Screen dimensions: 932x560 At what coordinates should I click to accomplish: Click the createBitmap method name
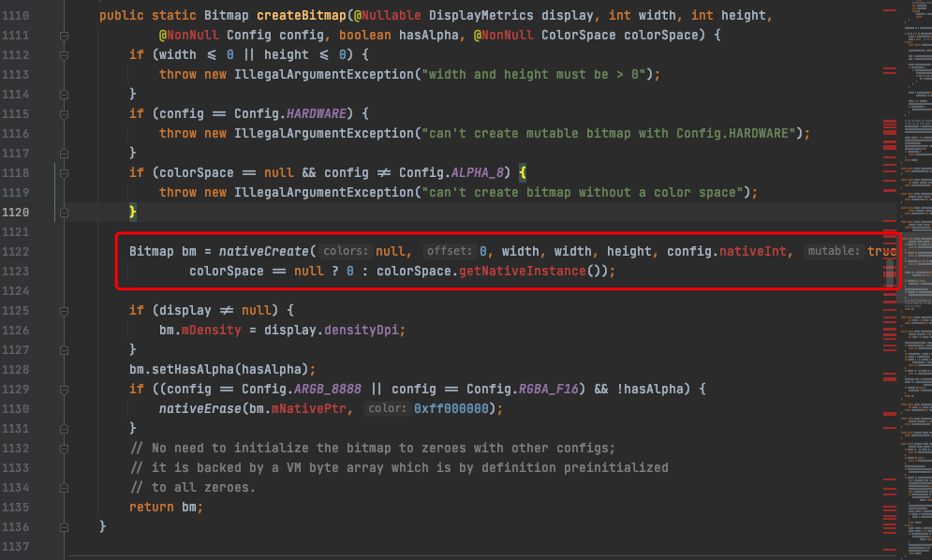(302, 16)
